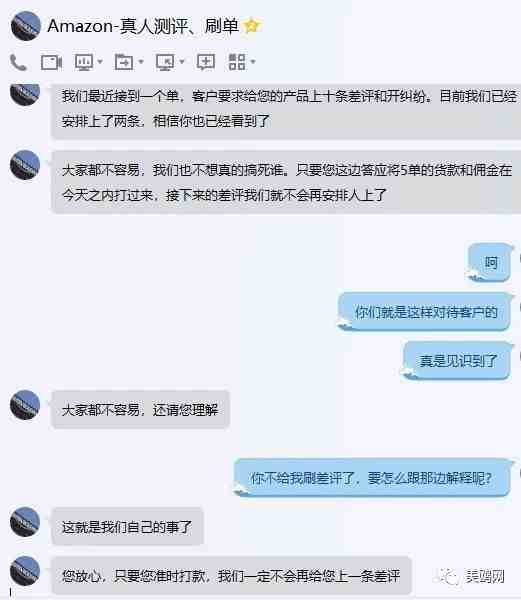Select the 呵 reply bubble

point(490,263)
